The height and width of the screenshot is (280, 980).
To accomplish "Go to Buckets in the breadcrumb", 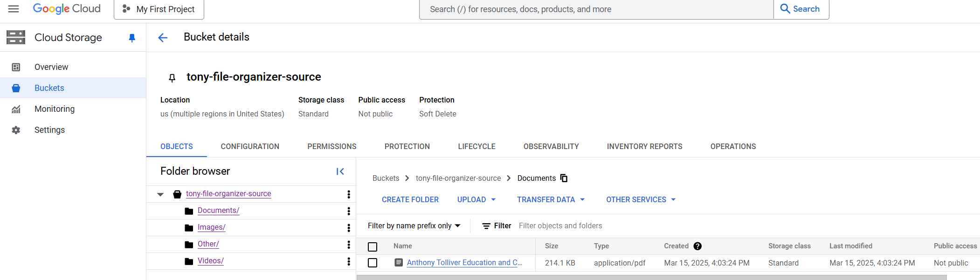I will click(386, 178).
